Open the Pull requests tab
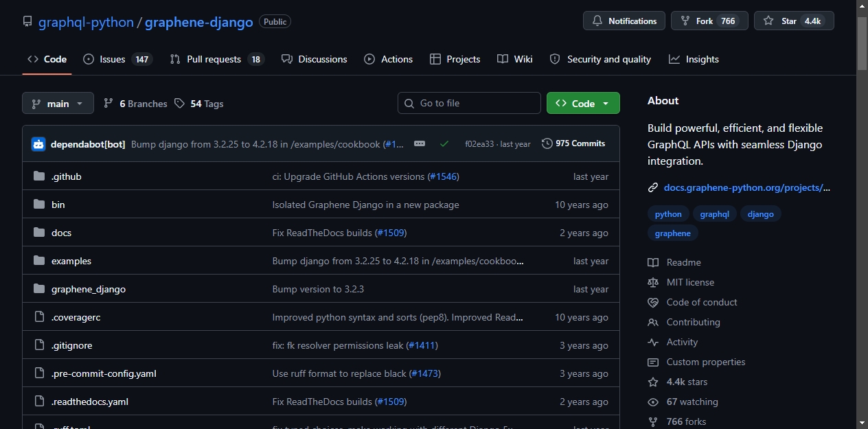Viewport: 868px width, 429px height. (217, 59)
